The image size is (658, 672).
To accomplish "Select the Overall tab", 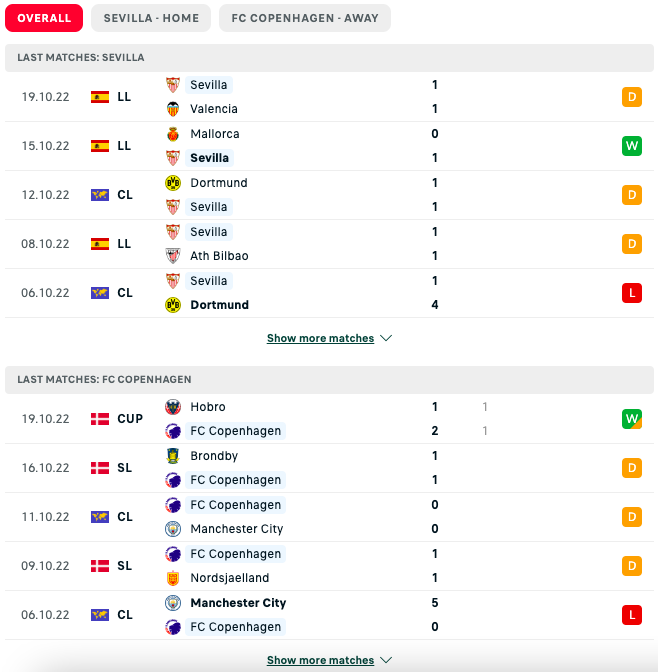I will (x=44, y=18).
